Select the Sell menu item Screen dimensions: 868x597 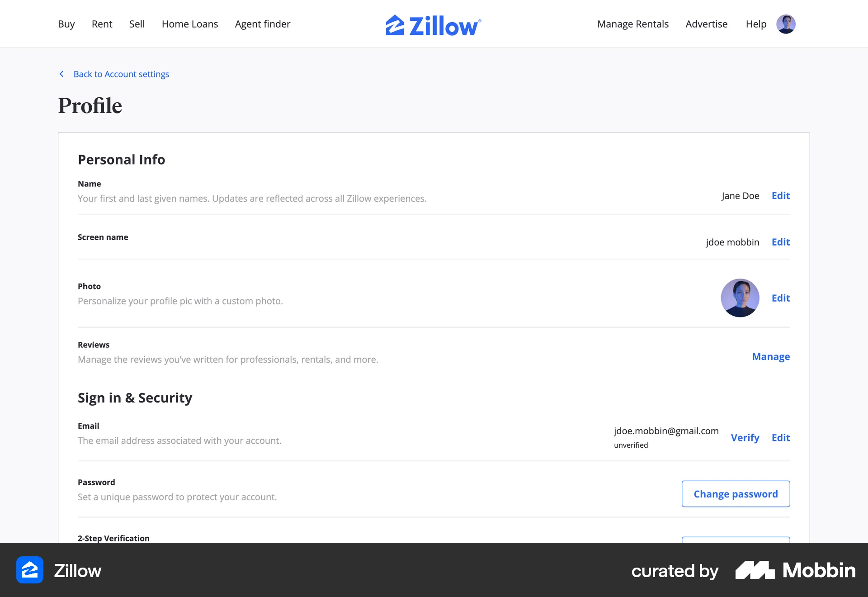[x=137, y=24]
